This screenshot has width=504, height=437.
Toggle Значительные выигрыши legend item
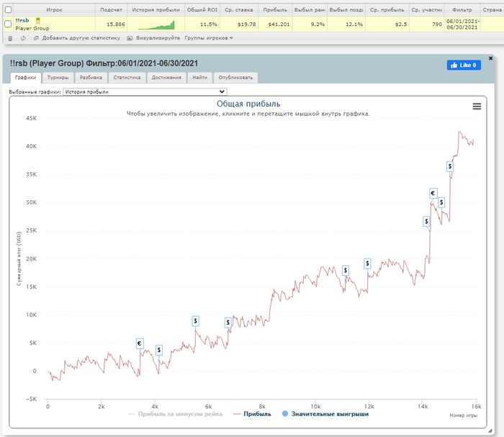click(325, 414)
